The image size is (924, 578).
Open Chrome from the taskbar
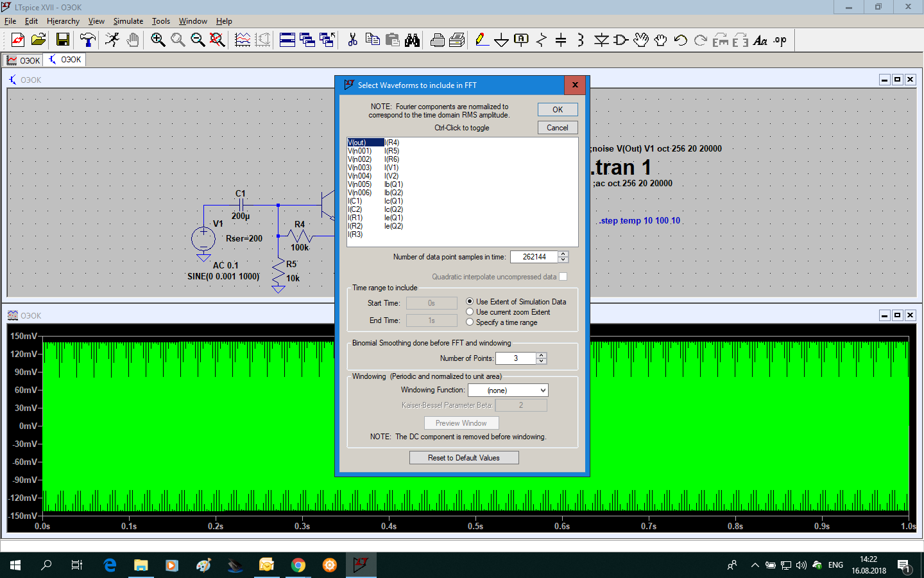tap(298, 565)
